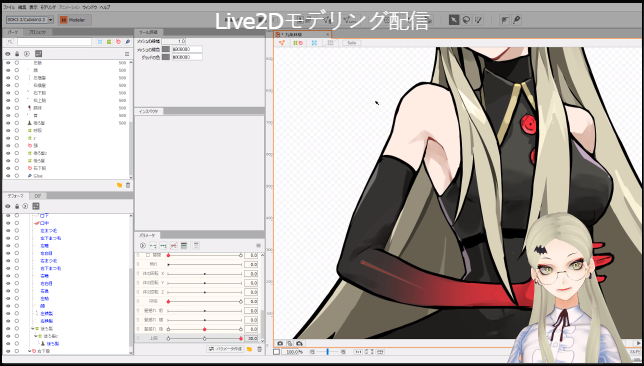This screenshot has height=366, width=644.
Task: Click the 呼吸 parameter slider
Action: point(205,302)
